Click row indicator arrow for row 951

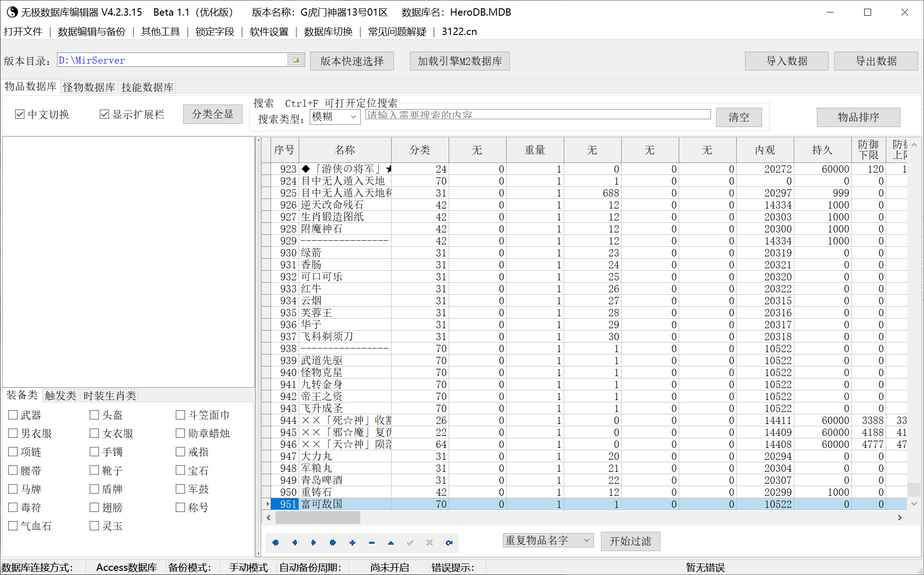267,504
